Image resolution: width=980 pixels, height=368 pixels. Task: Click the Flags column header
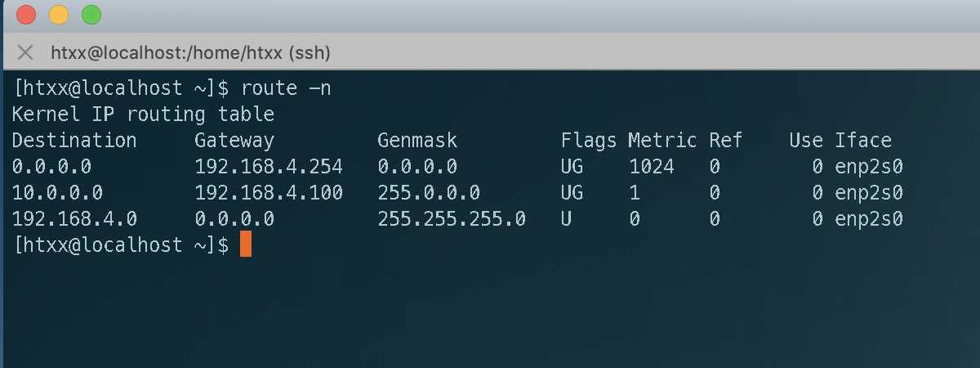(x=588, y=140)
